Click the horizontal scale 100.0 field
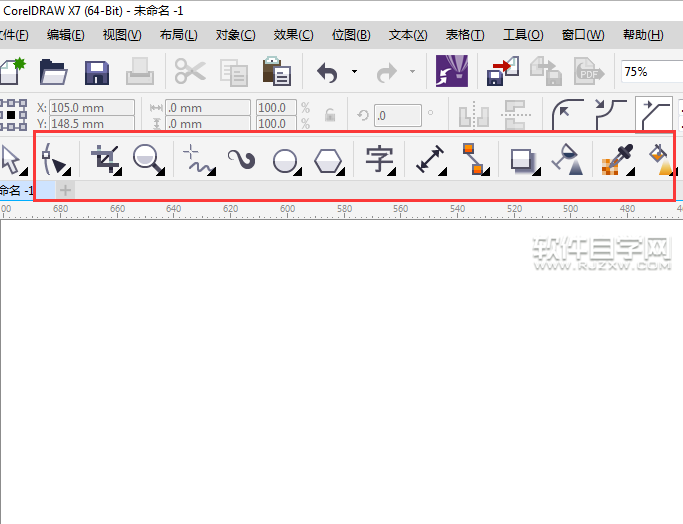The image size is (683, 524). (276, 108)
